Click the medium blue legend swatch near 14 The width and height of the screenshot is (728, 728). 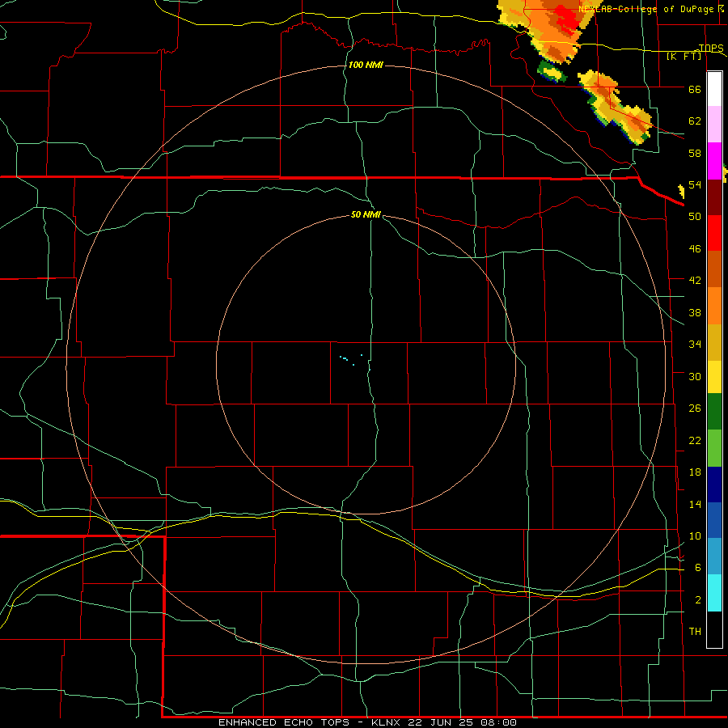tap(714, 520)
